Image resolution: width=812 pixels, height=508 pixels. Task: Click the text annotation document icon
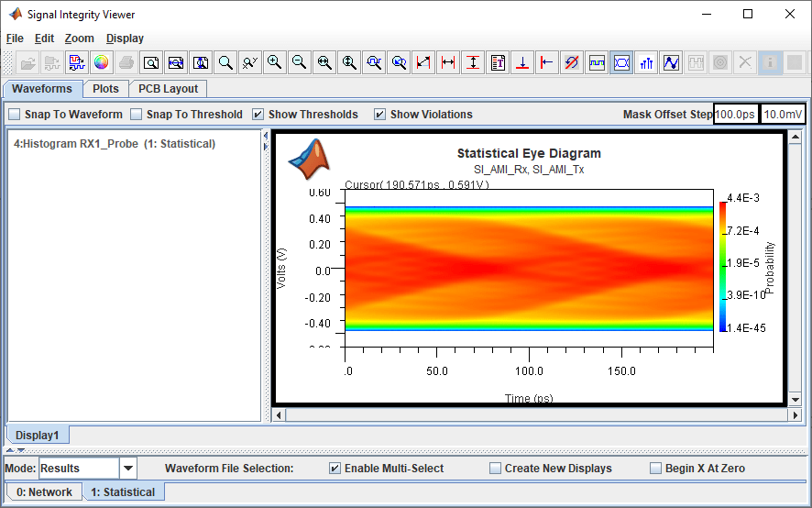pos(498,62)
